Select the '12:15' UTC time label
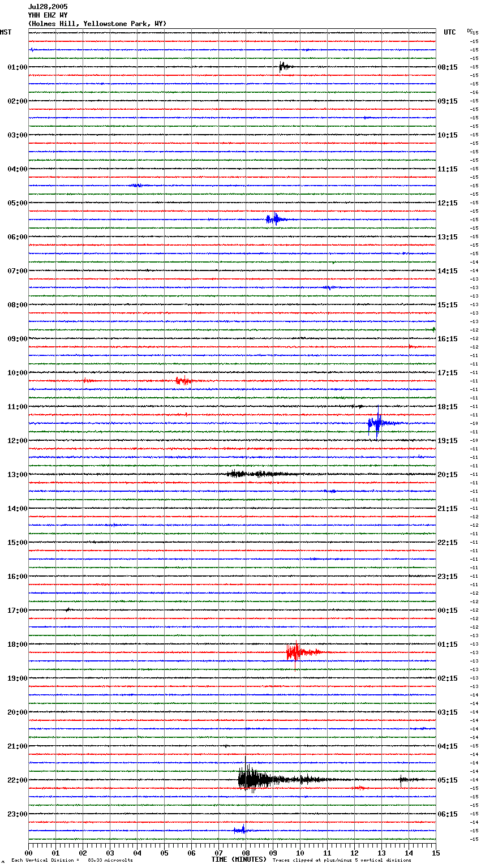Viewport: 481px width, 868px height. point(448,203)
